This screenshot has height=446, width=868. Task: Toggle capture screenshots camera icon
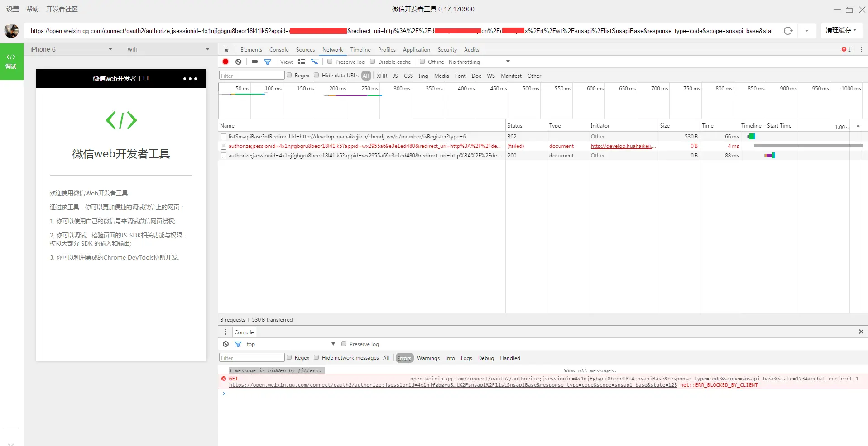point(255,62)
